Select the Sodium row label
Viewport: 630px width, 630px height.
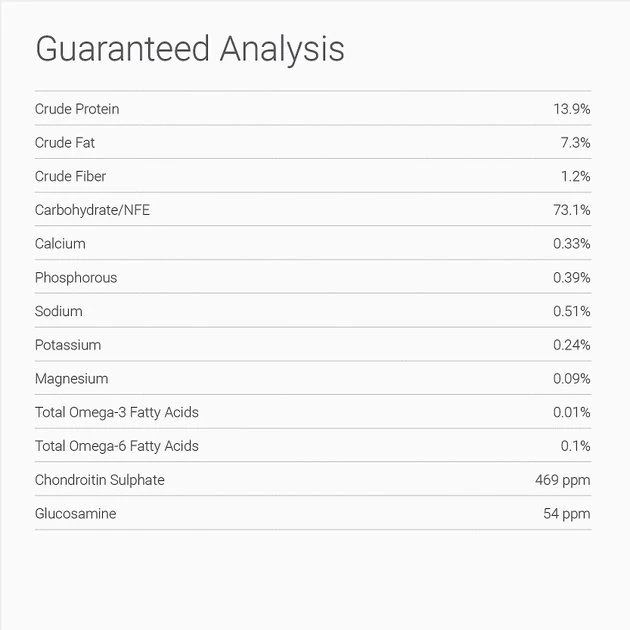59,311
